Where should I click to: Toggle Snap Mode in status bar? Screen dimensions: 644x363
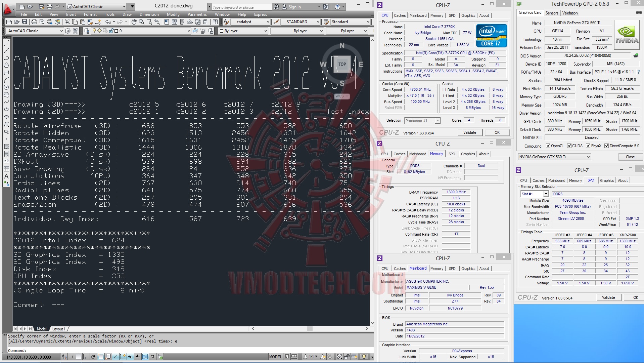[x=71, y=357]
